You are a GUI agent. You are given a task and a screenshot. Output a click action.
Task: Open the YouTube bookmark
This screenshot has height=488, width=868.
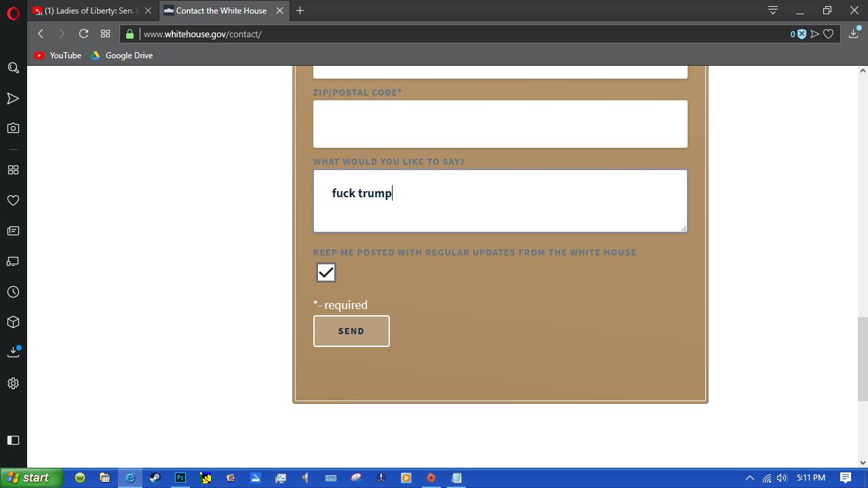pyautogui.click(x=58, y=56)
